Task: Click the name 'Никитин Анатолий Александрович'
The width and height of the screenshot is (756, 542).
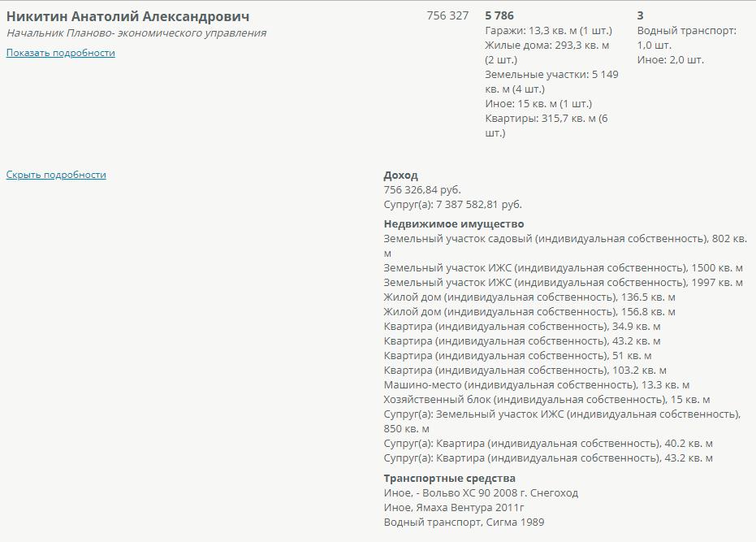Action: tap(128, 16)
